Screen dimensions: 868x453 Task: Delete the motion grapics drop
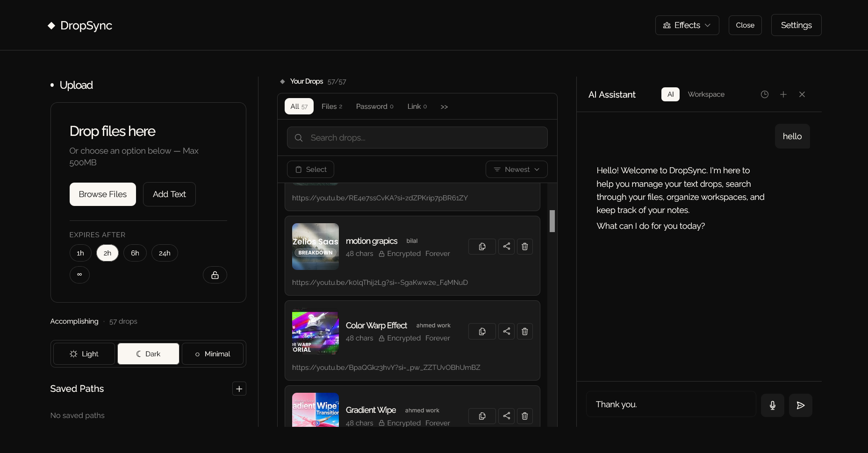click(x=525, y=247)
